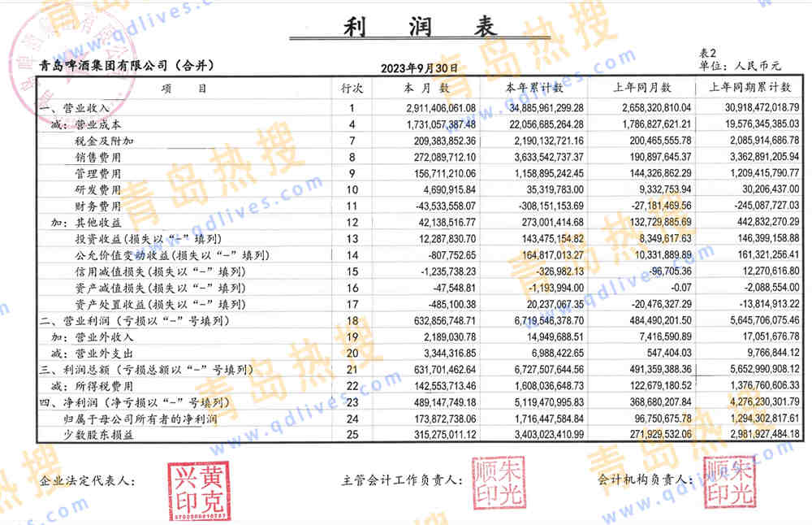Screen dimensions: 812x525
Task: Select the row label 少数股东损益
Action: (98, 434)
